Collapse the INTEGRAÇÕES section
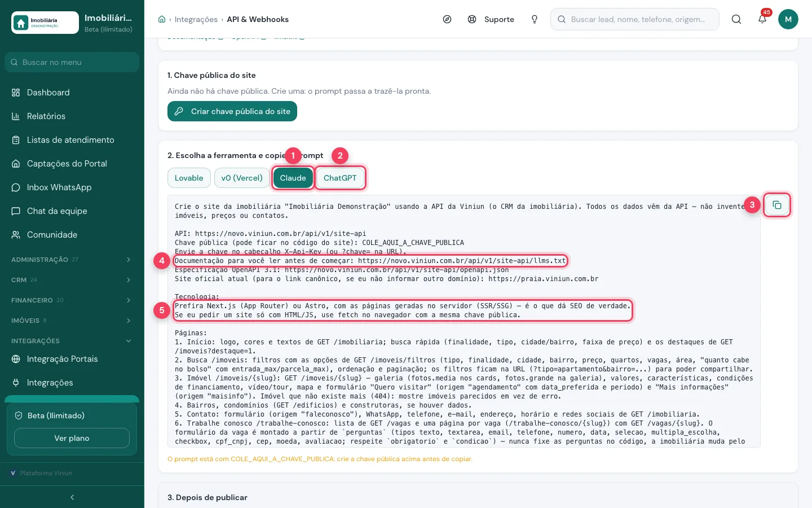The height and width of the screenshot is (508, 812). click(72, 341)
